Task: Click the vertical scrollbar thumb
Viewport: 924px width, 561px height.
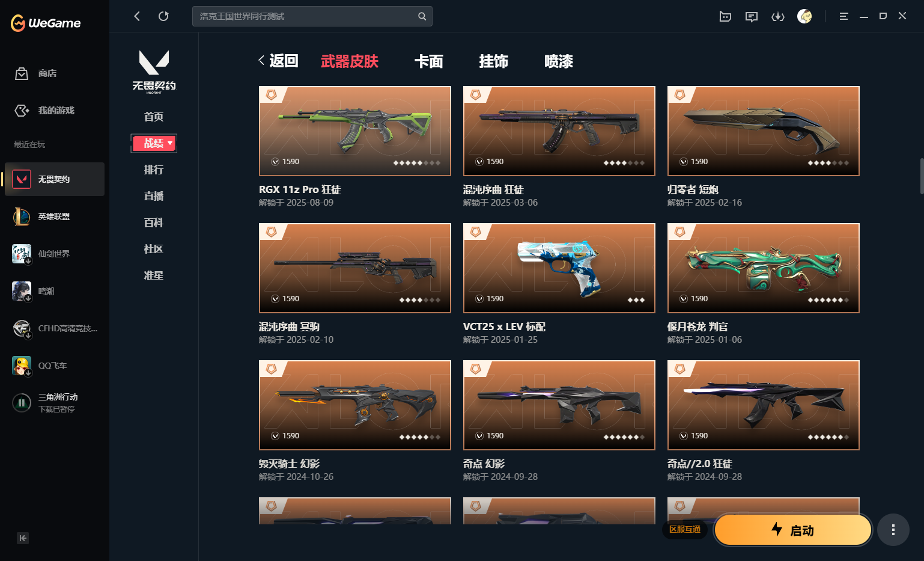Action: pyautogui.click(x=922, y=176)
